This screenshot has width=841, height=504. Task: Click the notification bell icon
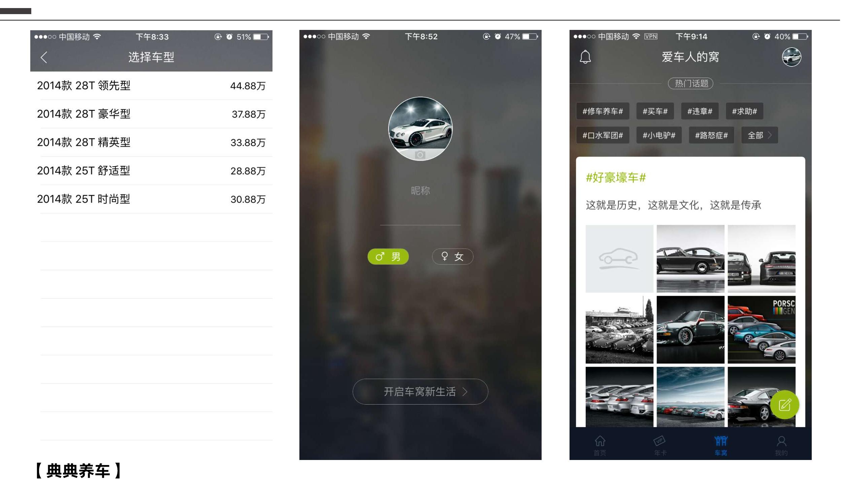point(586,57)
